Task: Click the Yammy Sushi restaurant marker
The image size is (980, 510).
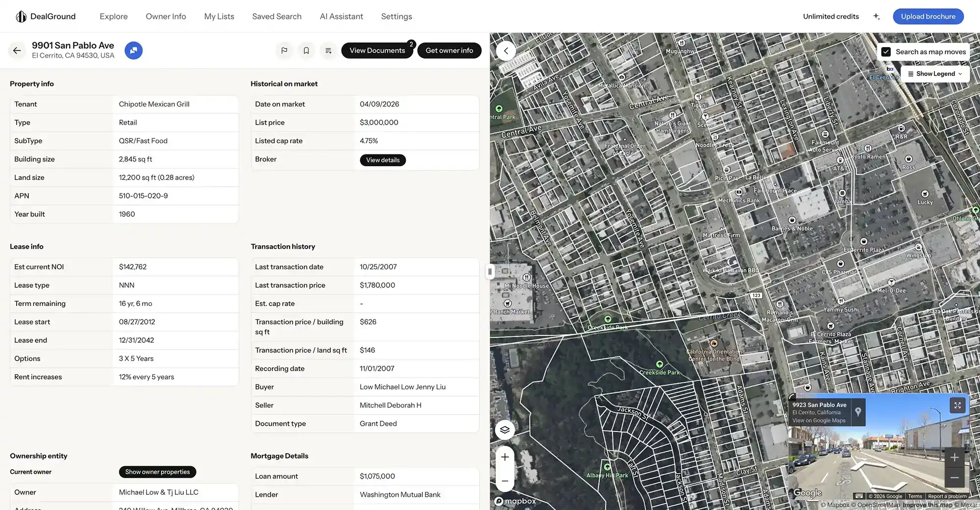Action: [x=841, y=301]
